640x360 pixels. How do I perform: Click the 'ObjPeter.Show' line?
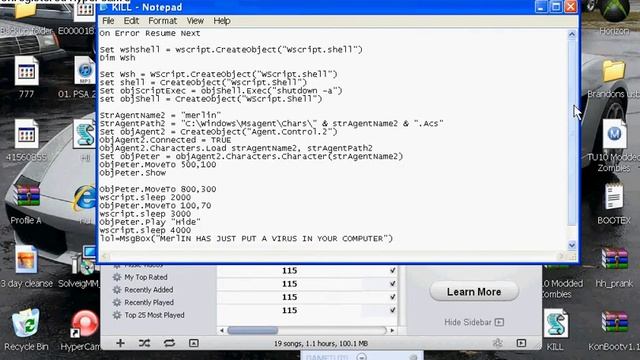point(132,173)
